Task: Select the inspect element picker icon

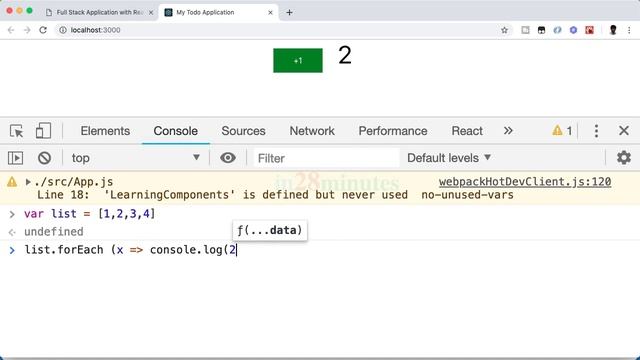Action: pyautogui.click(x=16, y=131)
